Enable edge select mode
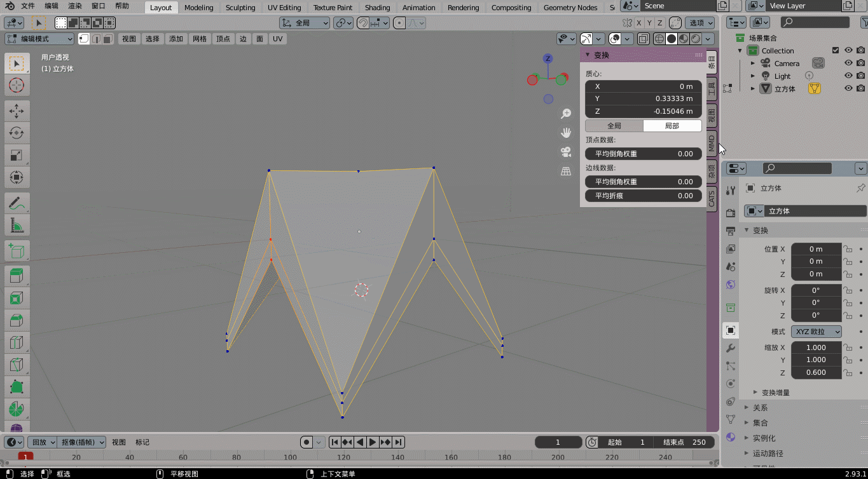This screenshot has width=868, height=479. pos(96,39)
